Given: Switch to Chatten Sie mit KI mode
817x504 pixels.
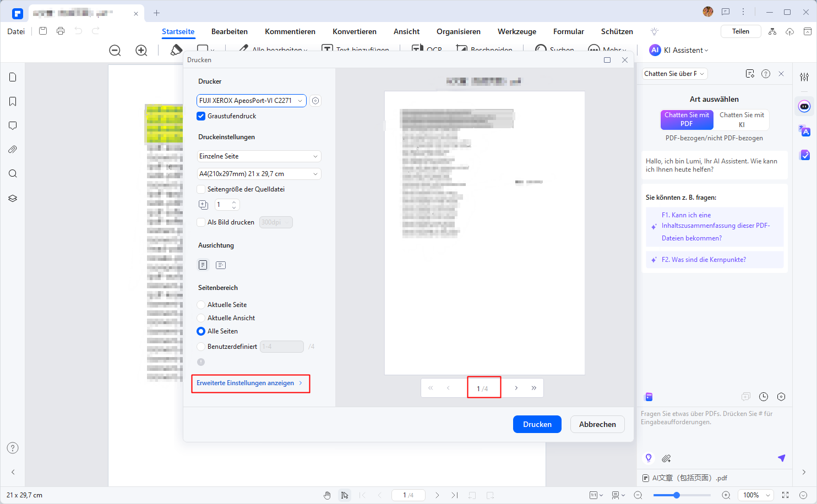Looking at the screenshot, I should click(x=742, y=119).
